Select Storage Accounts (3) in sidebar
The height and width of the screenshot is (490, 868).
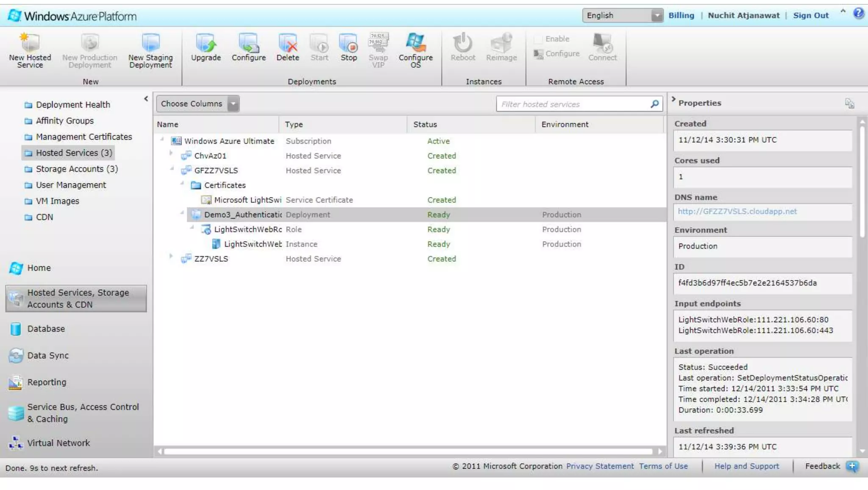(76, 169)
